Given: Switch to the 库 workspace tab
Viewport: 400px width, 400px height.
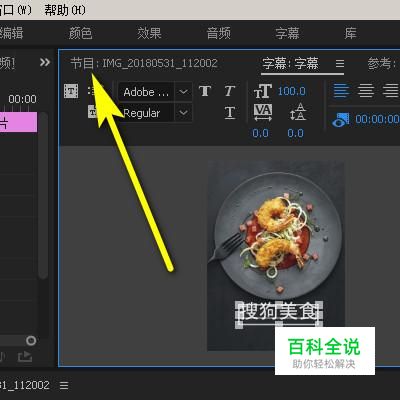Looking at the screenshot, I should coord(350,33).
